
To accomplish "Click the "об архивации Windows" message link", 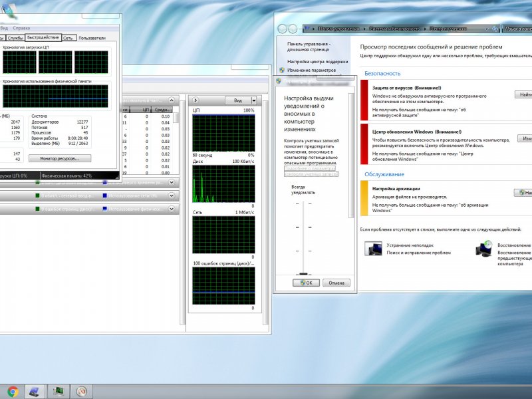I will [x=430, y=207].
